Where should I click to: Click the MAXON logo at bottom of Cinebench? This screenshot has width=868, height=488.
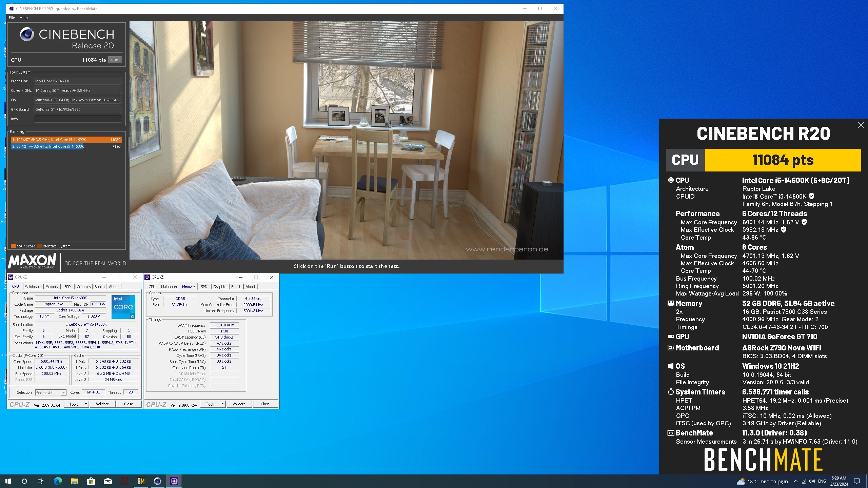32,261
